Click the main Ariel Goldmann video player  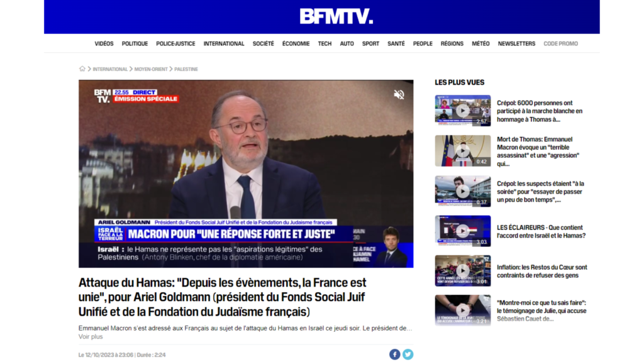(246, 173)
